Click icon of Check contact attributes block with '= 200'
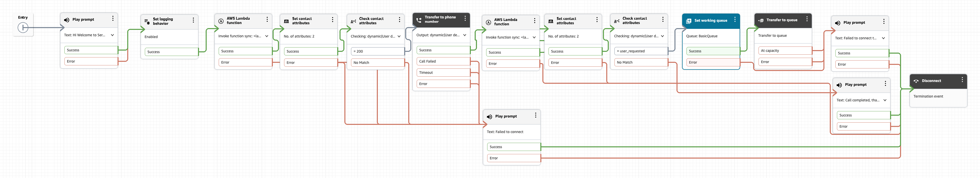Screen dimensions: 980x178 (x=353, y=21)
